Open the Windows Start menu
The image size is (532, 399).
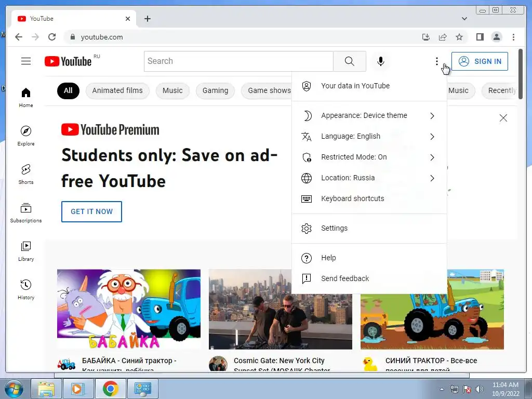14,389
